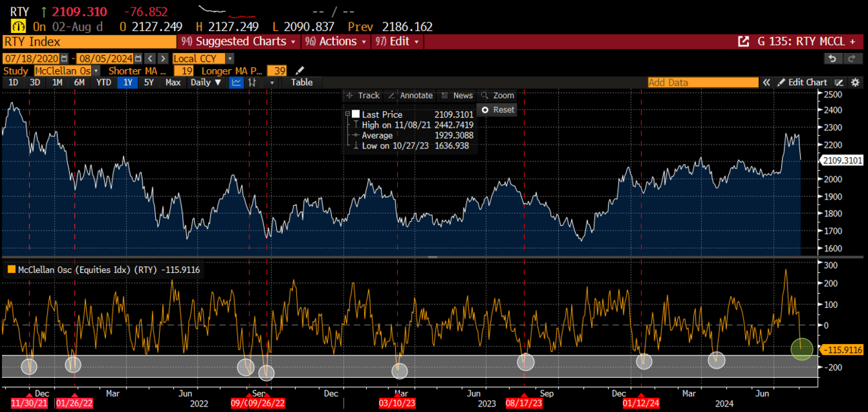Activate the Zoom magnifier tool

(498, 95)
